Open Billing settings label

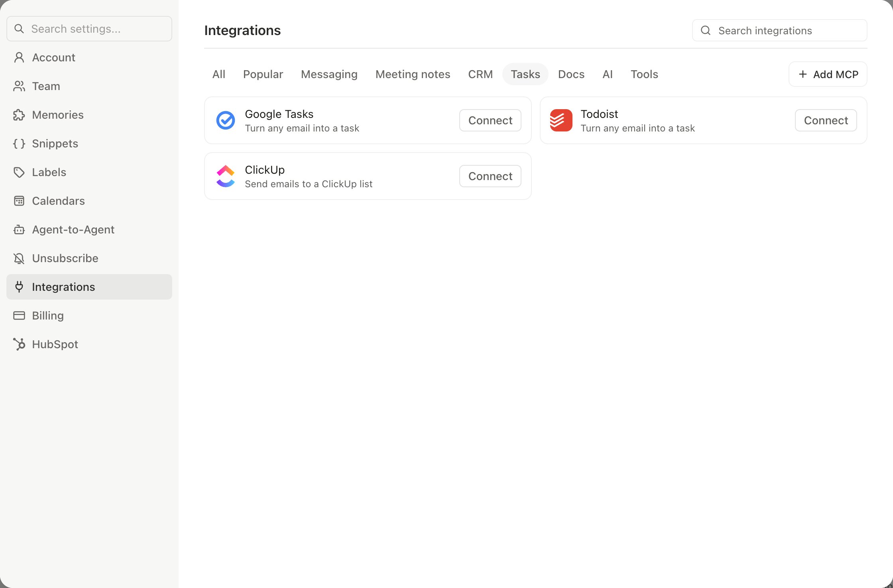point(48,316)
